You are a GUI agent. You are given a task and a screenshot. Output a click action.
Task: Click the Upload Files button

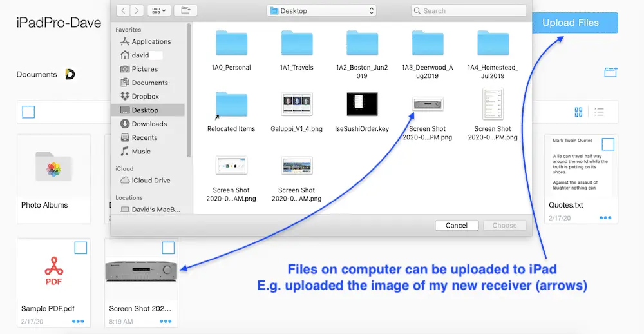571,23
